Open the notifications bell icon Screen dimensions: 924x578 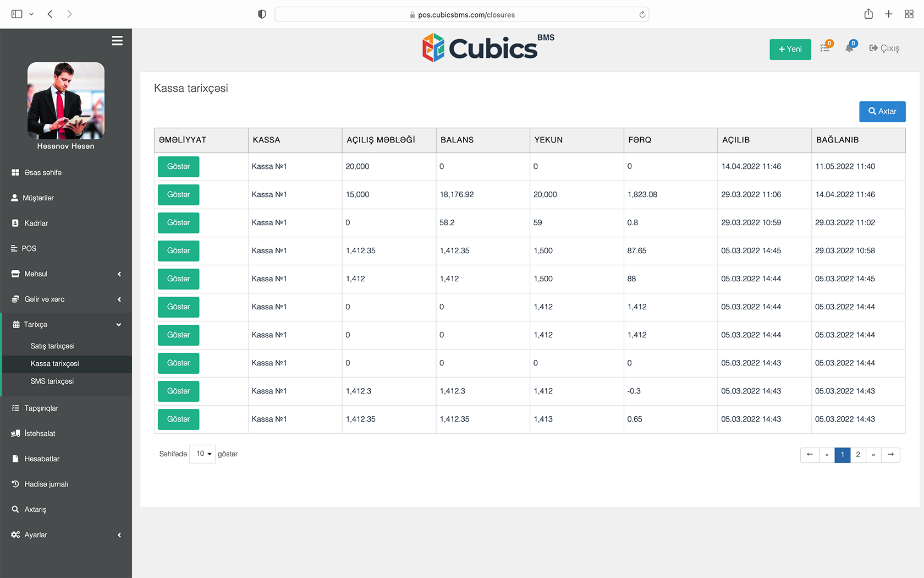point(849,48)
